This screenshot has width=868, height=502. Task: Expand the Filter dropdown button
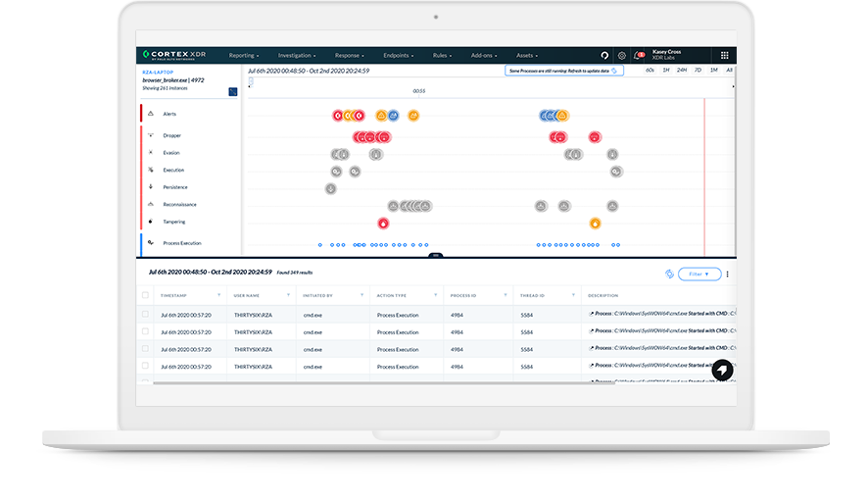click(x=699, y=275)
